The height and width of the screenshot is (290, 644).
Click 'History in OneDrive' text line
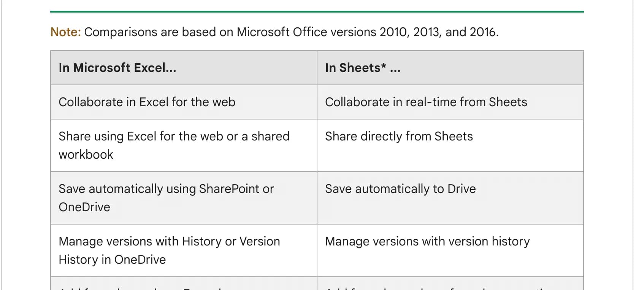tap(112, 260)
